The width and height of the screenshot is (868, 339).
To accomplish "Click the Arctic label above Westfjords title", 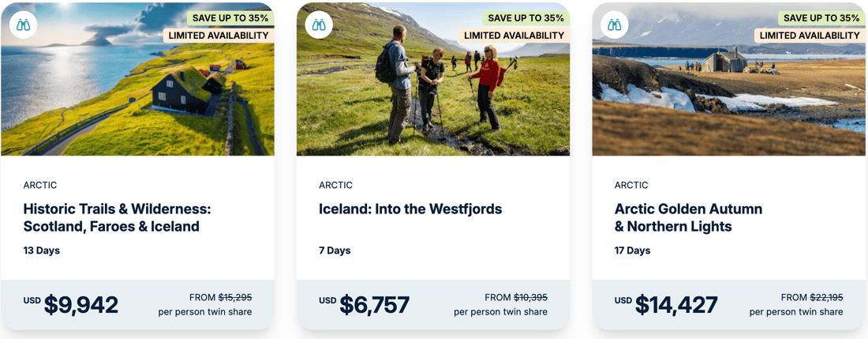I will 335,185.
